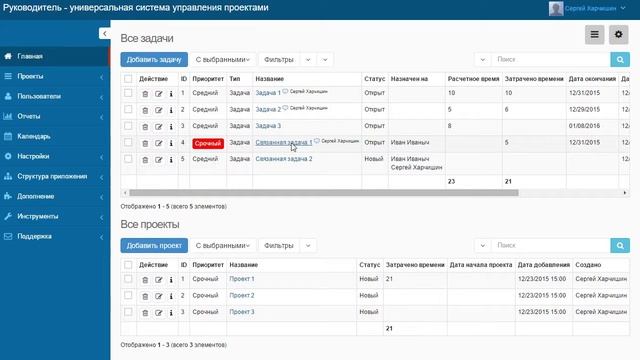Screen dimensions: 640x360
Task: Open the hamburger list menu icon
Action: click(x=595, y=35)
